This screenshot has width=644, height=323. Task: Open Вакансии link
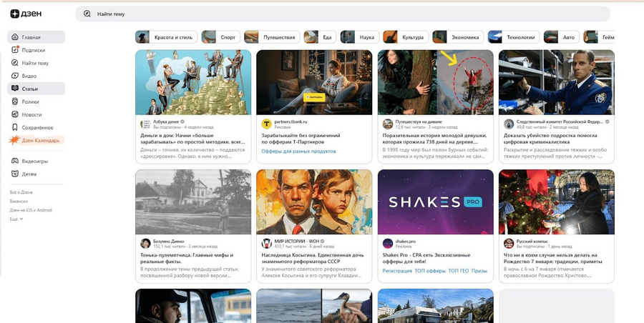[19, 201]
